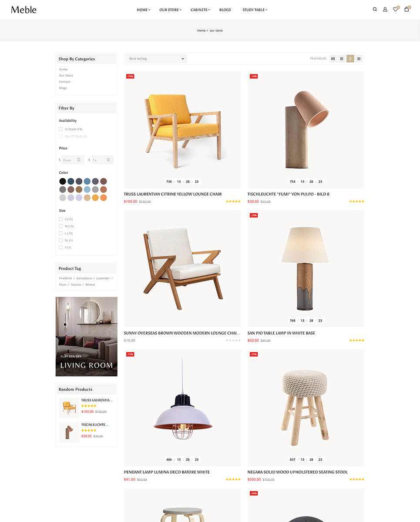Screen dimensions: 420x522
Task: Open Contact link in categories sidebar
Action: coord(64,82)
